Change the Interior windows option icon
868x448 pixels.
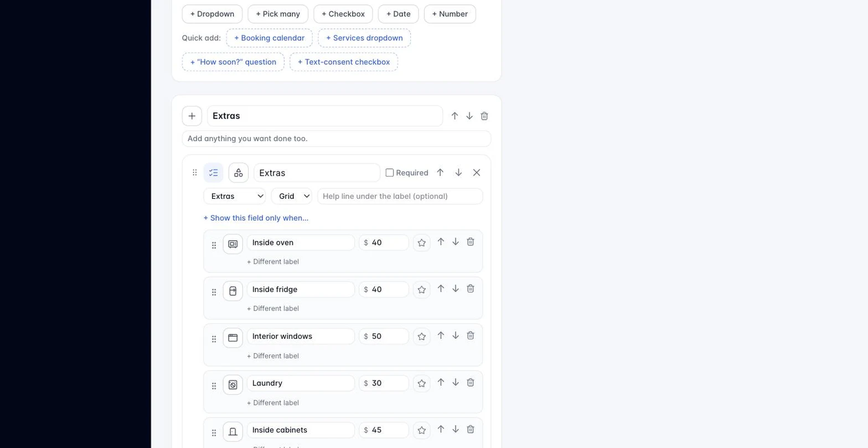[233, 338]
